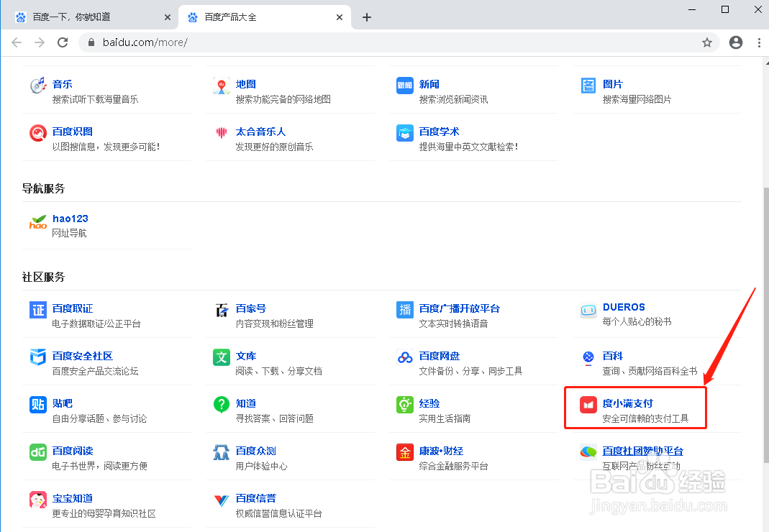This screenshot has height=532, width=769.
Task: Click the 百科 icon
Action: pyautogui.click(x=588, y=357)
